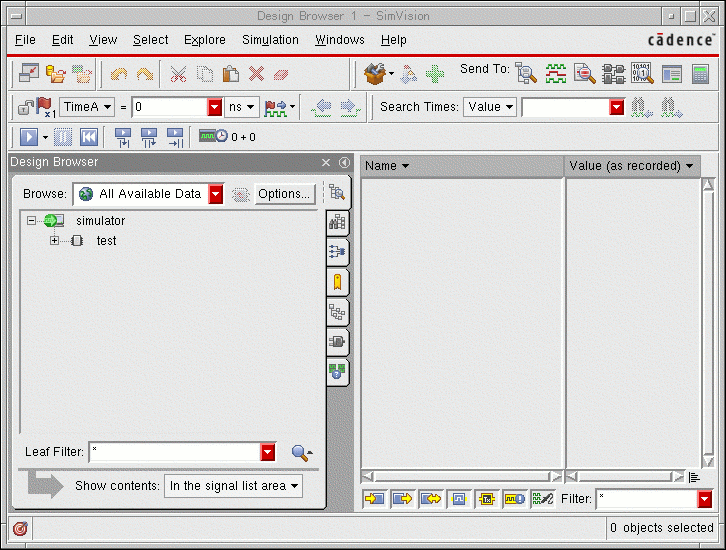Open the Show contents signal list dropdown
Viewport: 726px width, 550px height.
233,486
